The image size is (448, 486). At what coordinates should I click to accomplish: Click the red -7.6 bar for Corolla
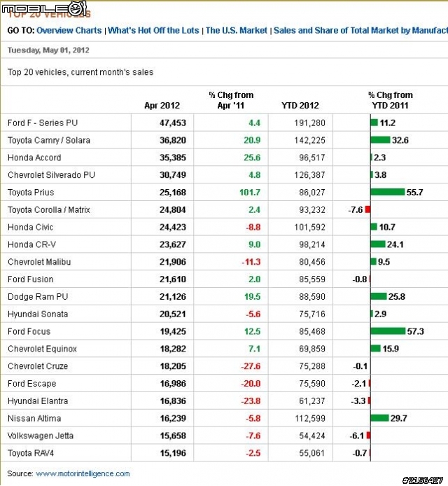point(367,210)
